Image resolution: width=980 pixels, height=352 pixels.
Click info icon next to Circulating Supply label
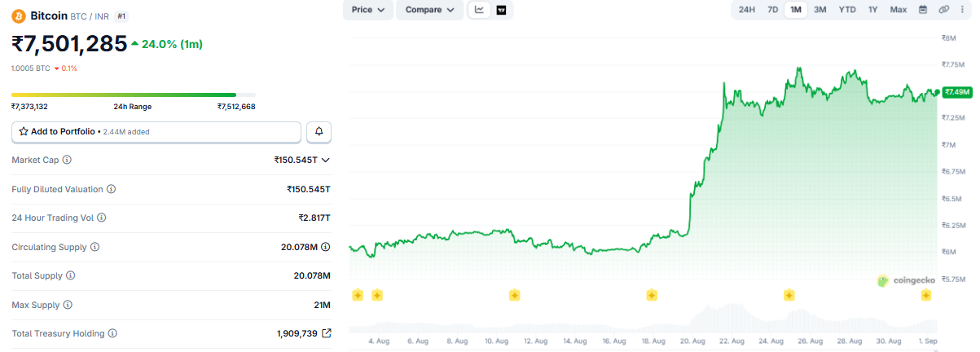click(94, 247)
